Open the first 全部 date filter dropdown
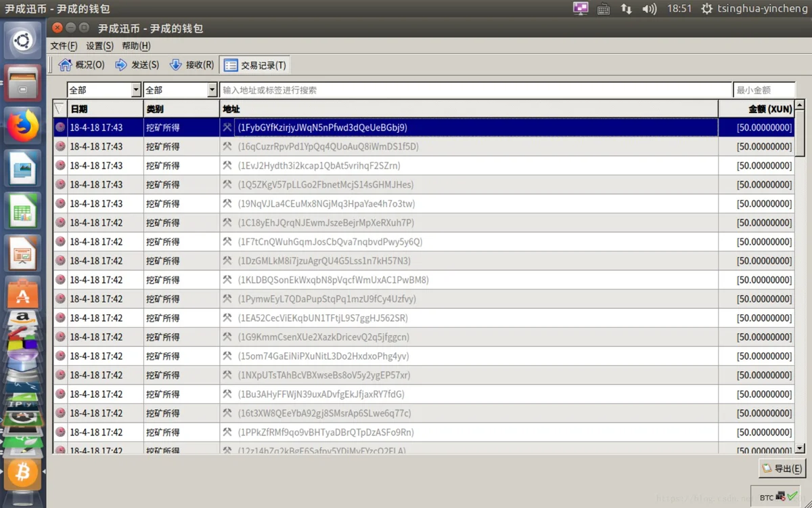The height and width of the screenshot is (508, 812). (104, 90)
